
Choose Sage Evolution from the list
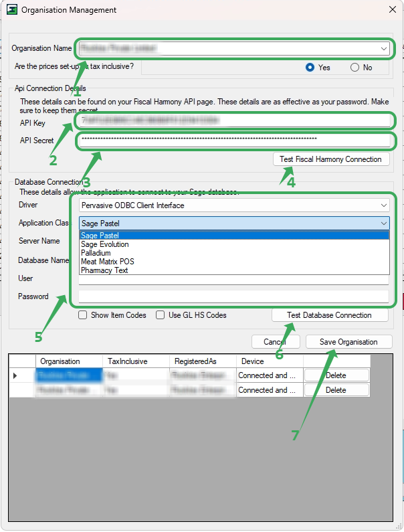pos(234,244)
